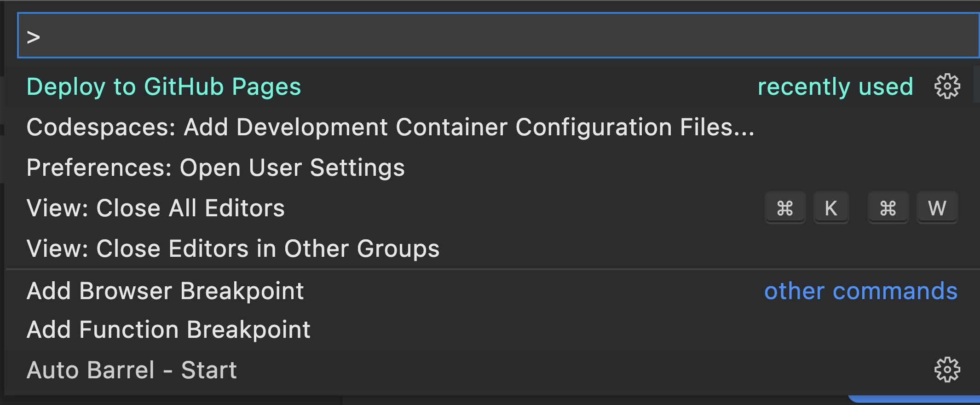Click the > prefix character in the command box
Viewport: 980px width, 405px height.
[x=33, y=37]
